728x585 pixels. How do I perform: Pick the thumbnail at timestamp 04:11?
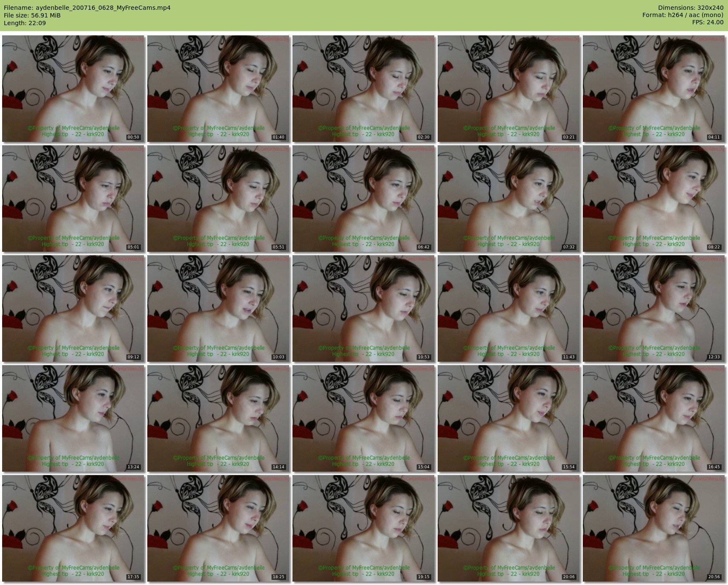654,89
